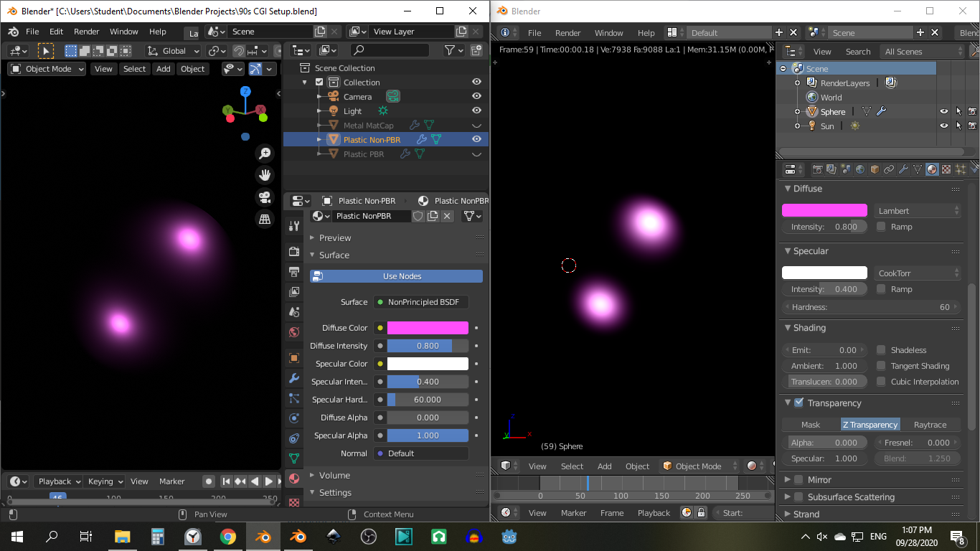980x551 pixels.
Task: Click the Particles sparkle tab in right Blender
Action: pyautogui.click(x=961, y=169)
